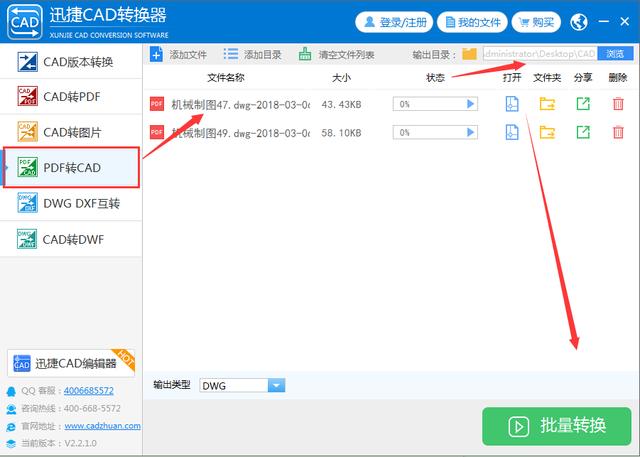
Task: Click the 官网地址 browser icon
Action: point(11,426)
